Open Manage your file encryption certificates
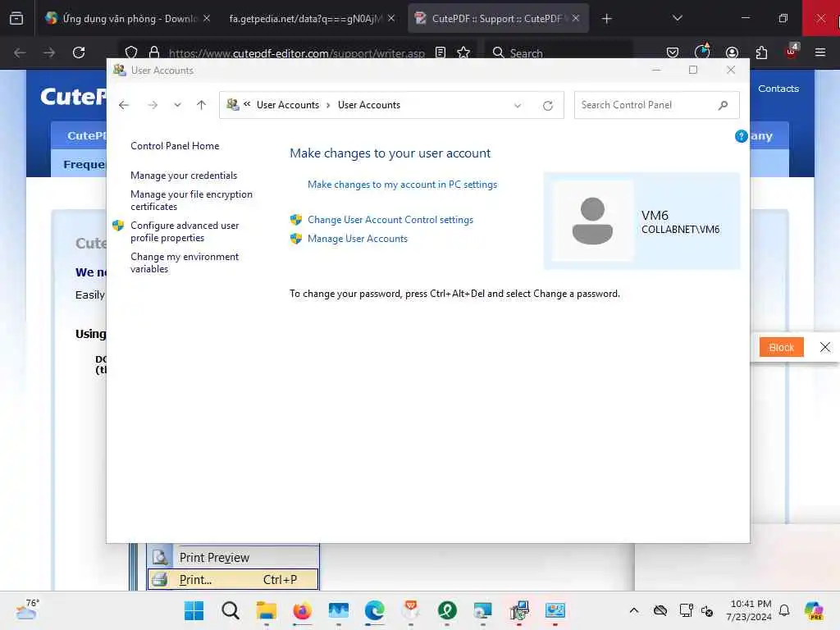Image resolution: width=840 pixels, height=630 pixels. coord(191,200)
